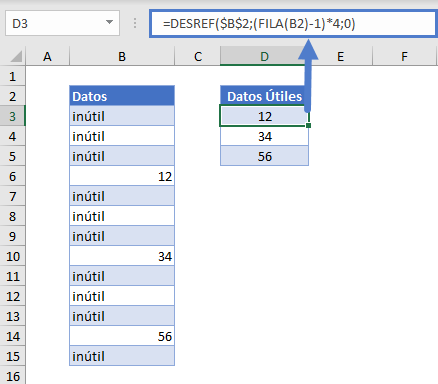Select cell D4 with value 34

pos(264,136)
